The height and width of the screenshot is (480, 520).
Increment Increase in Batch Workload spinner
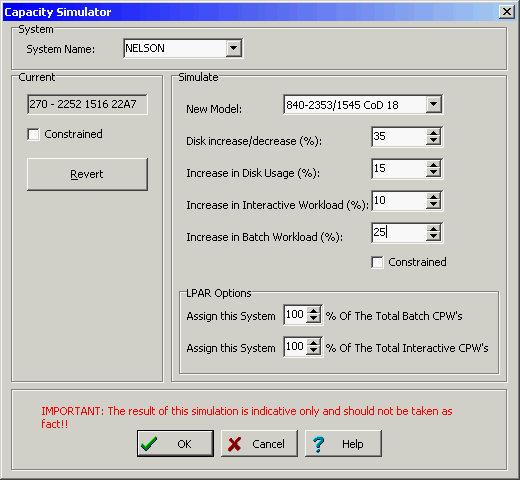[x=433, y=229]
